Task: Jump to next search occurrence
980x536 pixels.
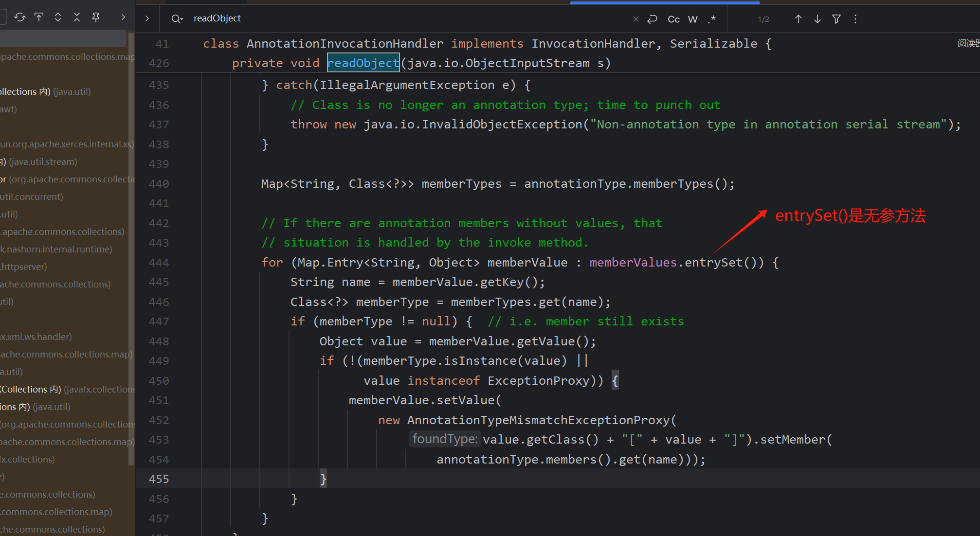Action: 817,19
